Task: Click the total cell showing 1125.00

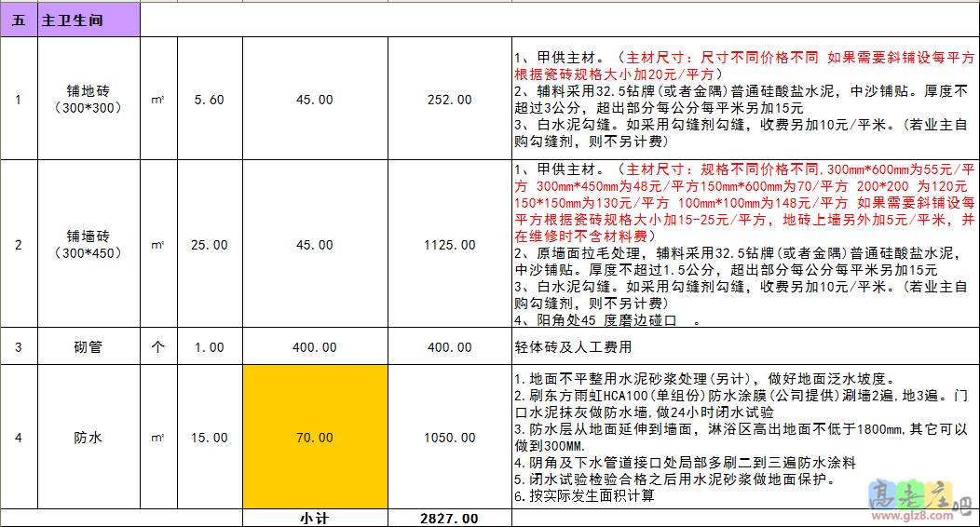Action: tap(449, 244)
